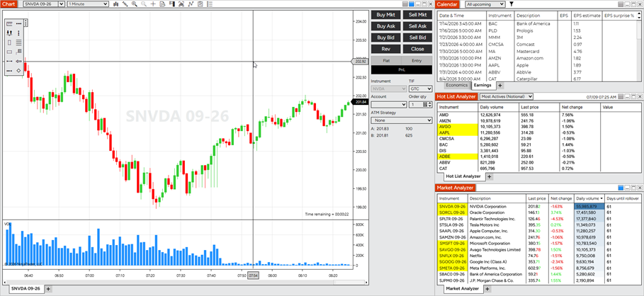Click Market Analyzer blue link button
Screen dimensions: 644x296
(x=621, y=188)
